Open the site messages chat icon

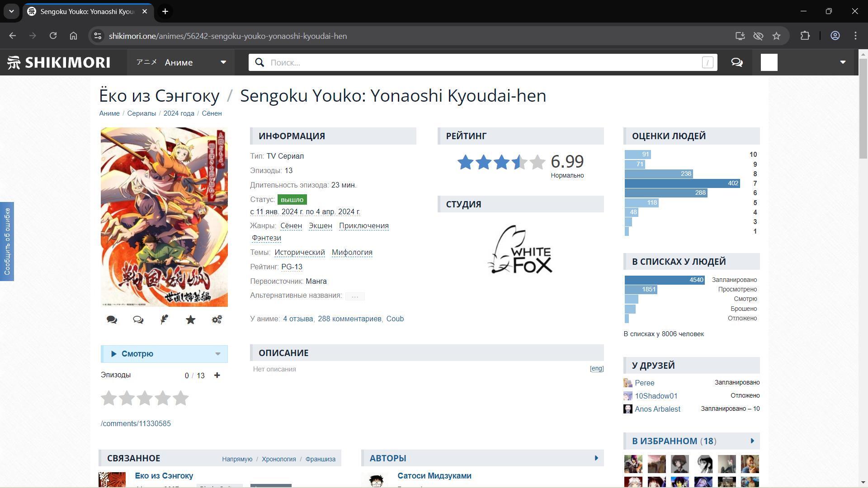(x=737, y=62)
